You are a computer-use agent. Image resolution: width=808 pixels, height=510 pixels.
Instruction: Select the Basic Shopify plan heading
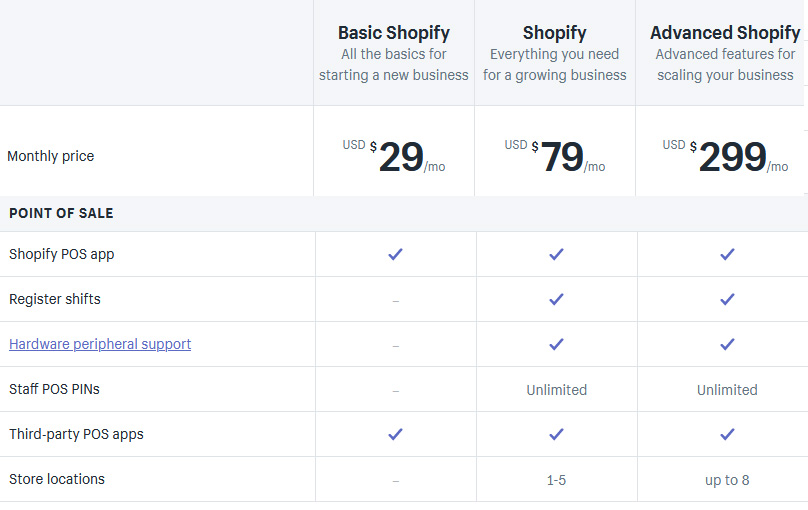coord(394,33)
